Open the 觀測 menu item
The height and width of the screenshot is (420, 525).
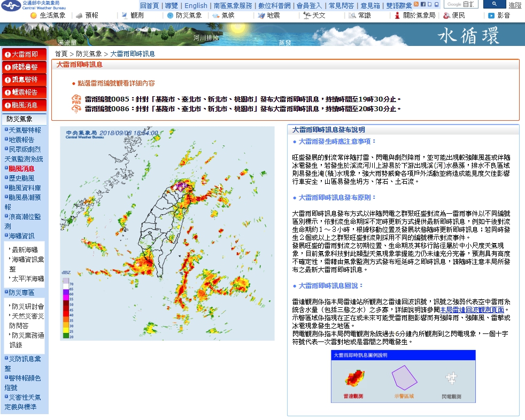136,15
